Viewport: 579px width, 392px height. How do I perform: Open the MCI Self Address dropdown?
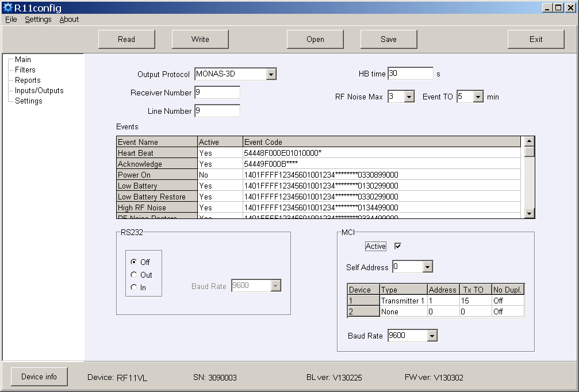pos(427,267)
